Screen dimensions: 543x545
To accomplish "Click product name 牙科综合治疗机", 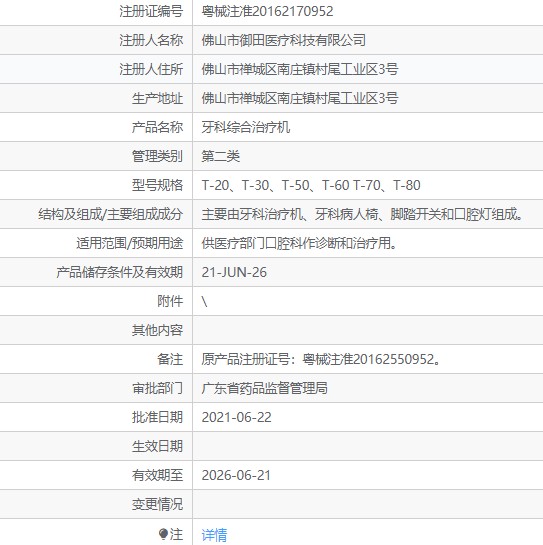I will point(245,127).
